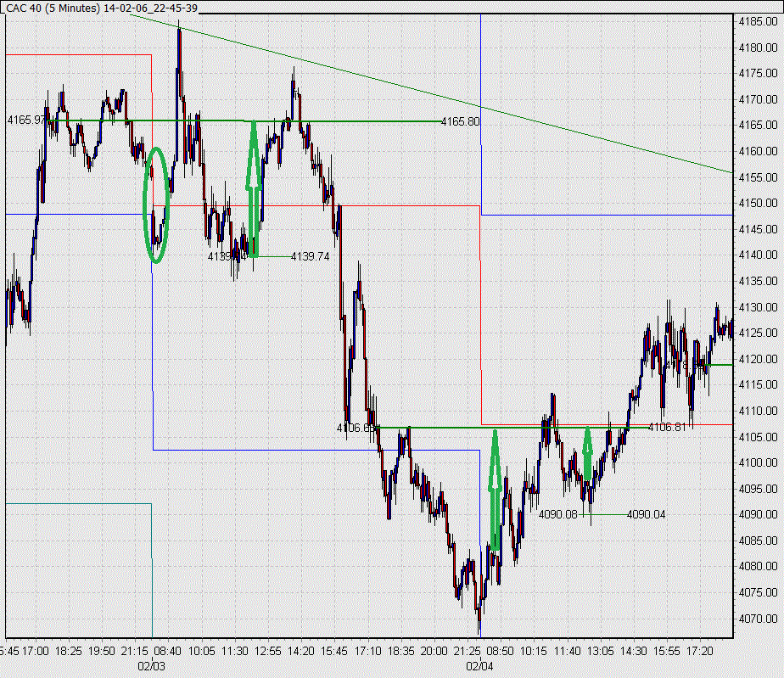Image resolution: width=784 pixels, height=678 pixels.
Task: Click the 4165.97 label at left edge
Action: (x=26, y=120)
